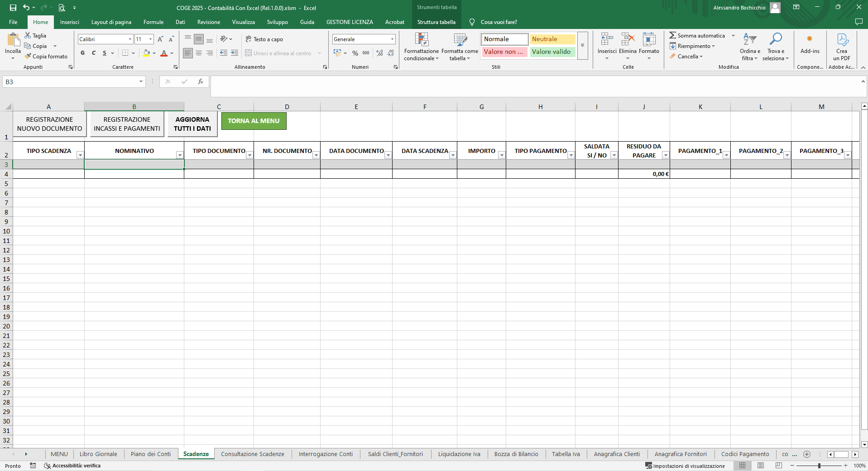Open the Formule ribbon tab
The height and width of the screenshot is (471, 868).
153,22
